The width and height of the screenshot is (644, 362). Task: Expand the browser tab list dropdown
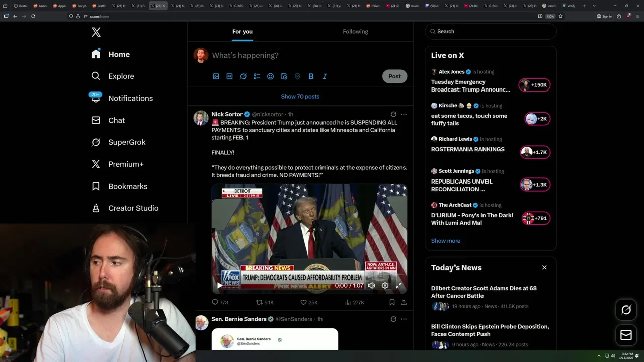point(594,6)
